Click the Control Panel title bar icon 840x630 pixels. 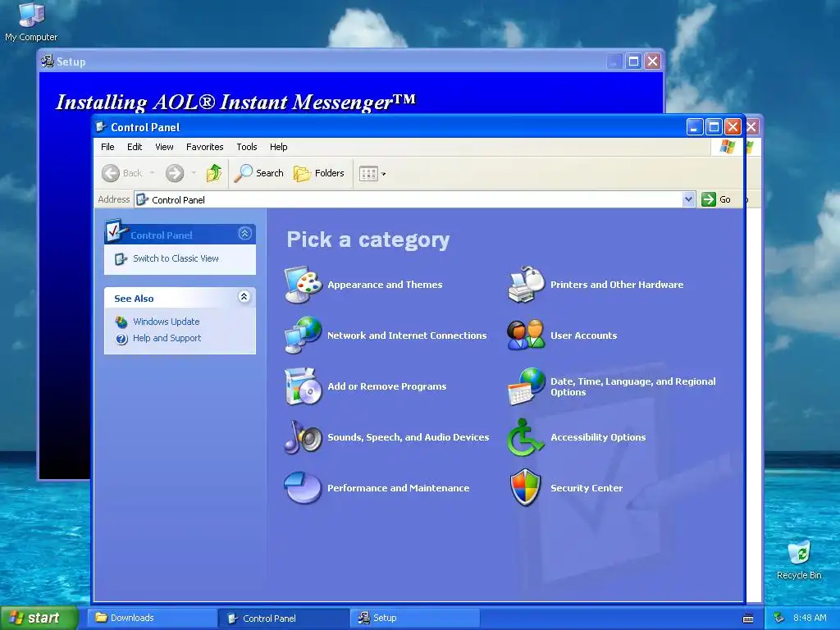coord(101,127)
